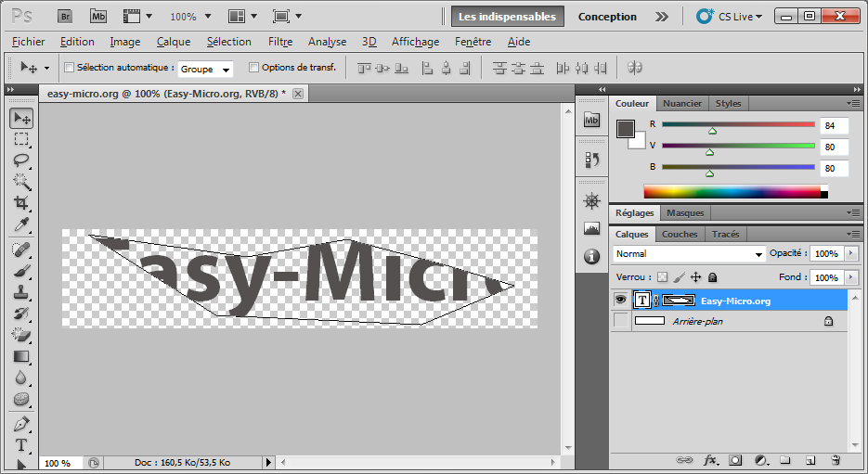This screenshot has width=868, height=474.
Task: Select the Gradient tool
Action: [x=21, y=356]
